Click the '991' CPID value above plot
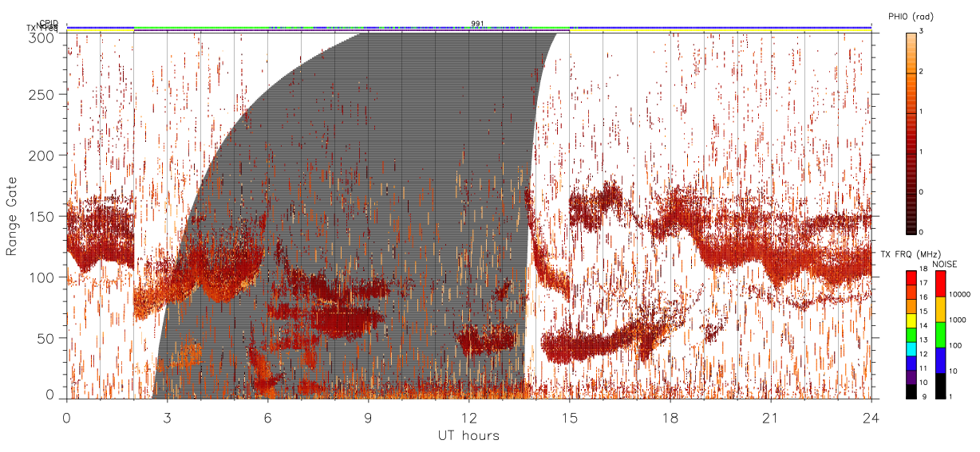The height and width of the screenshot is (452, 980). [477, 23]
